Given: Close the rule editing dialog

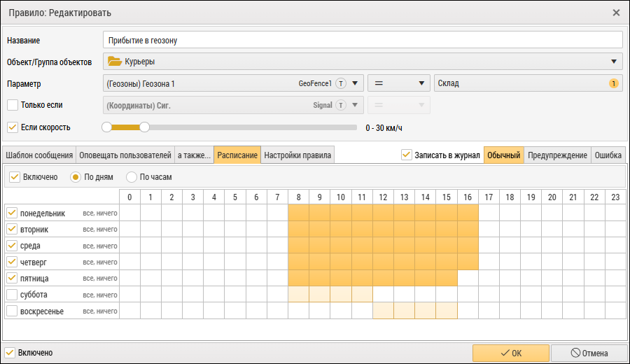Looking at the screenshot, I should (616, 13).
